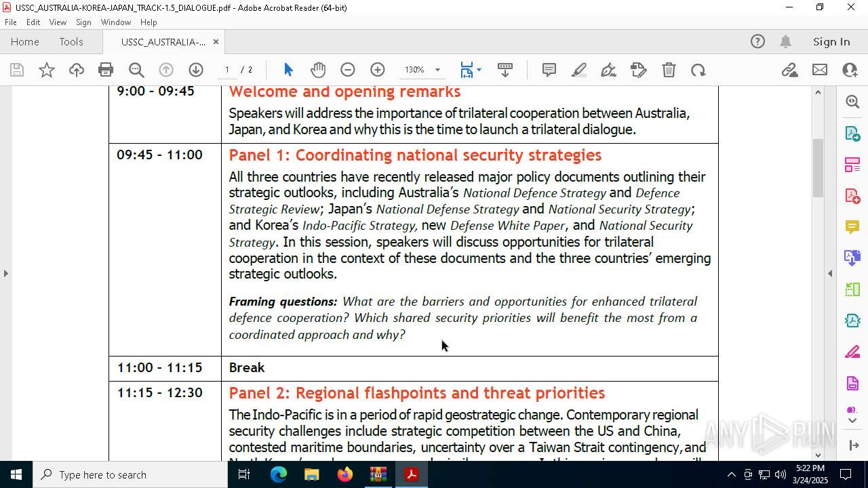Open the View menu
Viewport: 868px width, 488px height.
coord(58,22)
